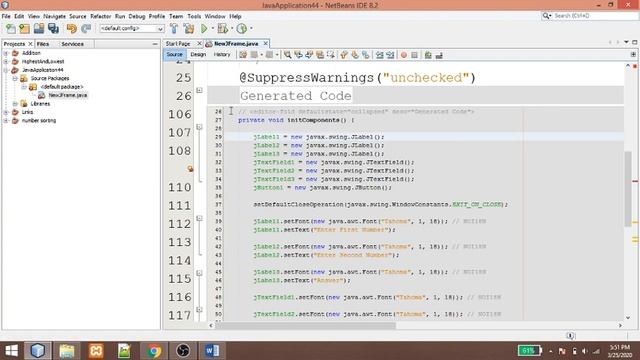The width and height of the screenshot is (640, 360).
Task: Expand the Libraries node
Action: [x=15, y=104]
